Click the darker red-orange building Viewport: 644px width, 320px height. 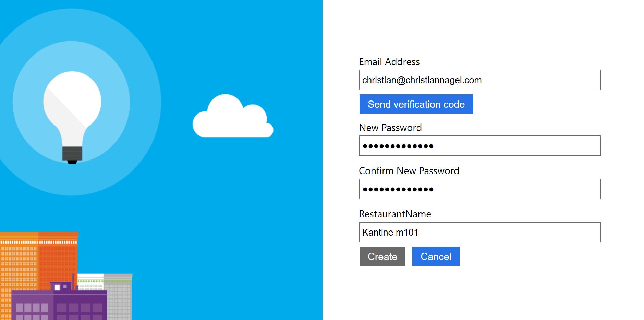[x=58, y=257]
